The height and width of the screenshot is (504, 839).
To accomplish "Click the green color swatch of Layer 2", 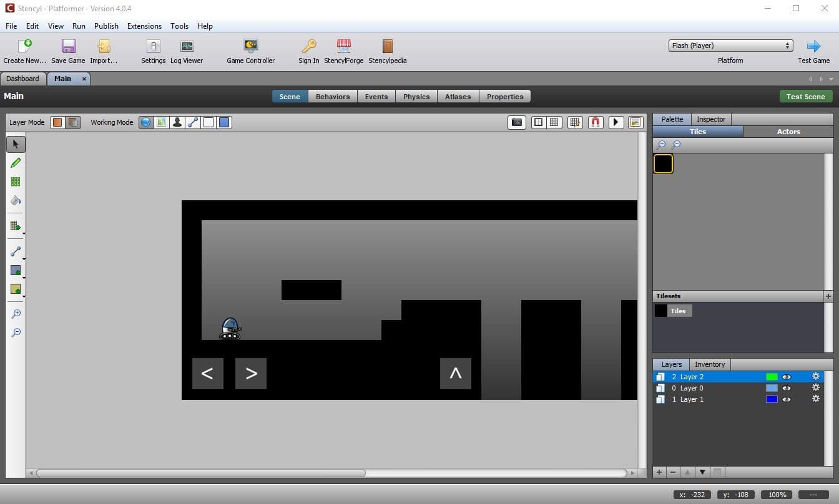I will [x=772, y=377].
